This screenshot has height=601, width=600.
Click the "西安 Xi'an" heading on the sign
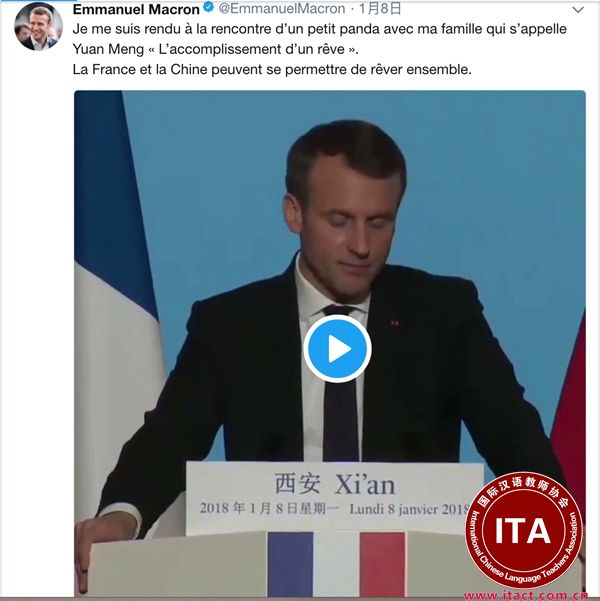click(x=335, y=484)
